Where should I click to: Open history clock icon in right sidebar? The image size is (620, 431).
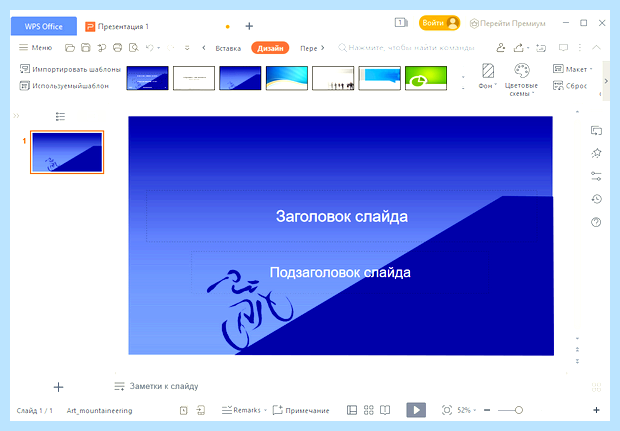click(x=596, y=199)
